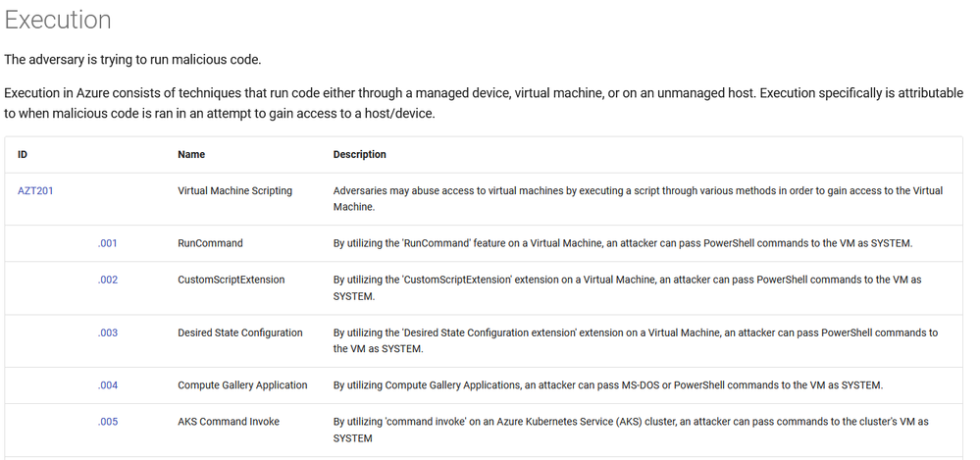Click the ID column header
980x460 pixels.
pos(22,154)
